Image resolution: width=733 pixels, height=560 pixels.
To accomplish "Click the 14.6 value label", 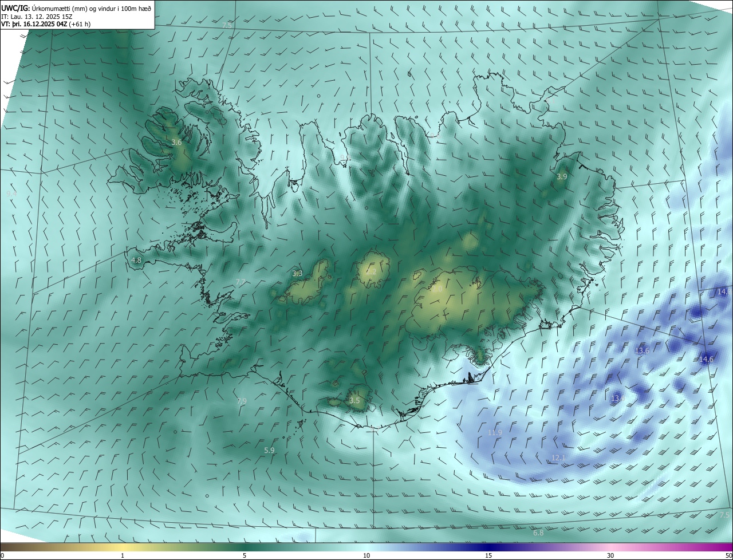I will (x=707, y=359).
